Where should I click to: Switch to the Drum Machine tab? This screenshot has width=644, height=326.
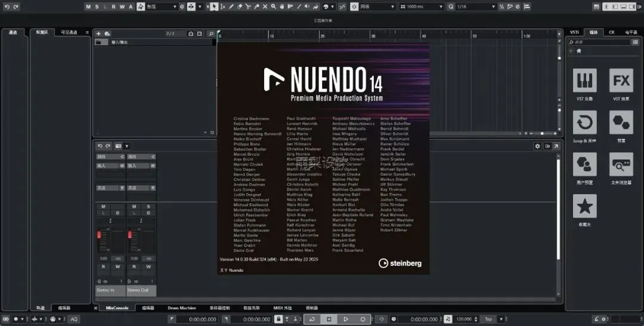click(182, 308)
